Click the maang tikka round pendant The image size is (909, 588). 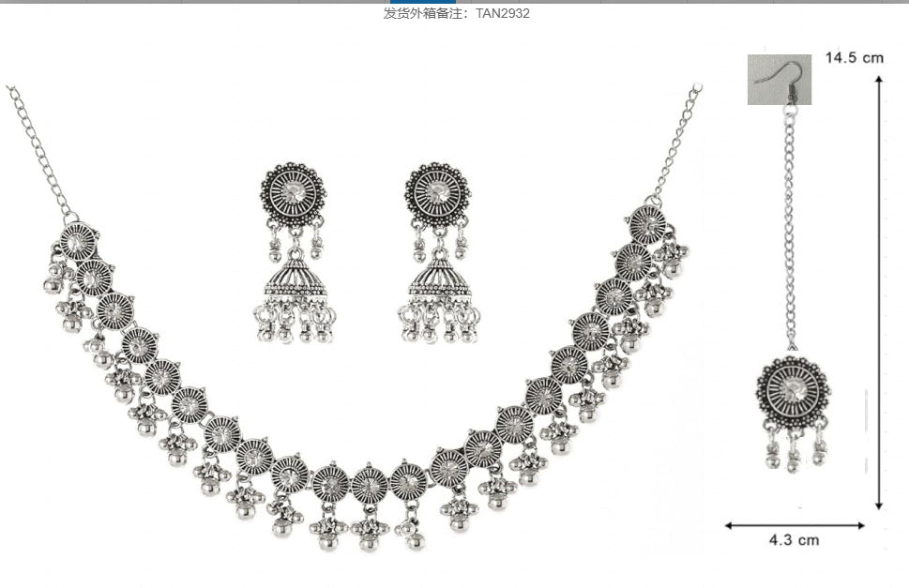(794, 392)
